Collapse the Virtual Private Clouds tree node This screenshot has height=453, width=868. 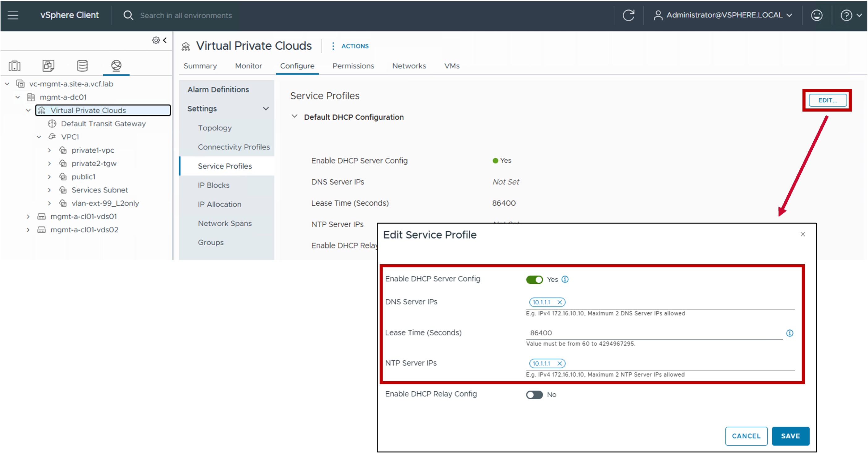click(x=28, y=111)
